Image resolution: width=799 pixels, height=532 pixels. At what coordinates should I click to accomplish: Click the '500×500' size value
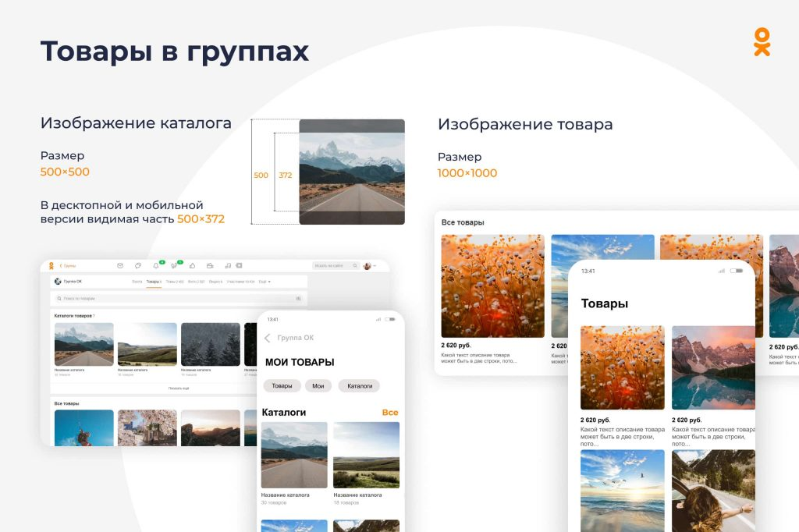coord(65,172)
